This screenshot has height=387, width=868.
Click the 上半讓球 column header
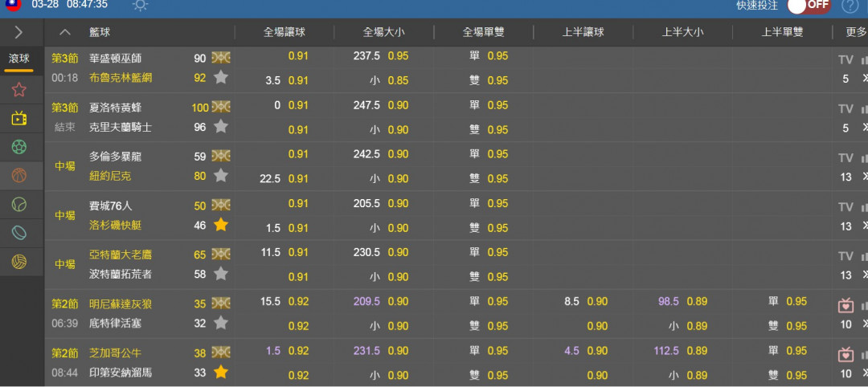583,33
